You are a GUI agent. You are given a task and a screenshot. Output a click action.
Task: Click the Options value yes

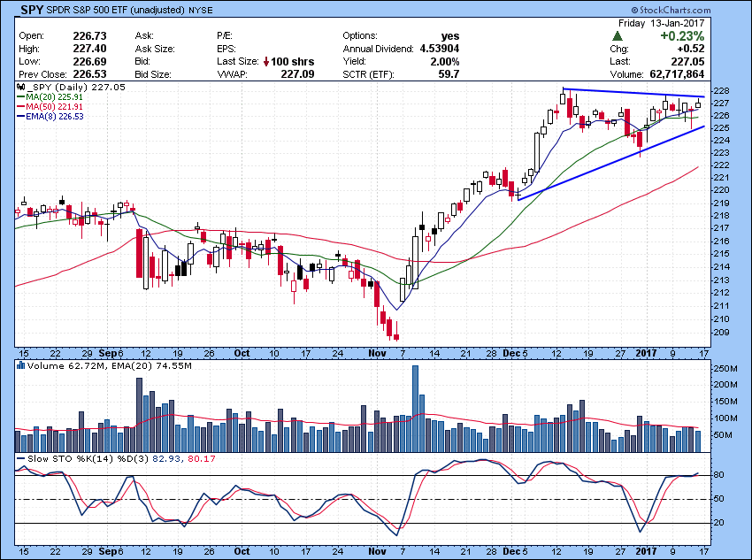coord(450,36)
